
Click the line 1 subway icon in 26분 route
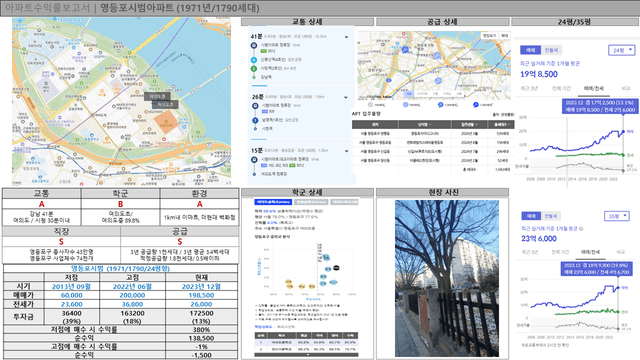point(255,120)
